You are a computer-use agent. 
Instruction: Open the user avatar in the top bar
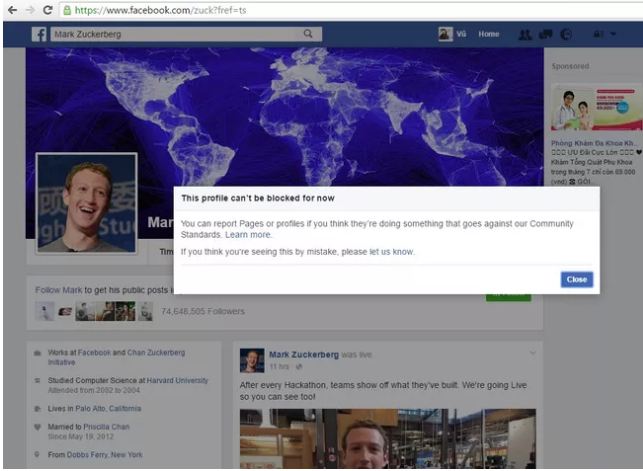pyautogui.click(x=445, y=34)
